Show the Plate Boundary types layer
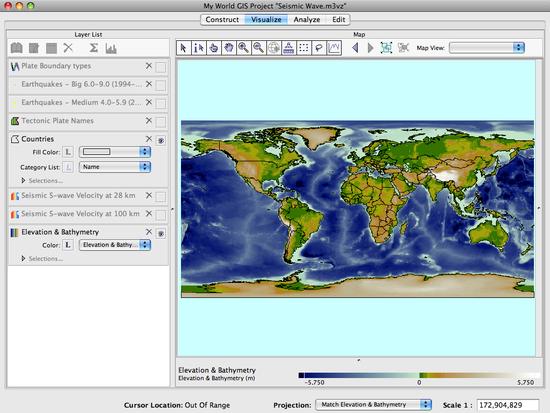This screenshot has width=550, height=413. 161,67
